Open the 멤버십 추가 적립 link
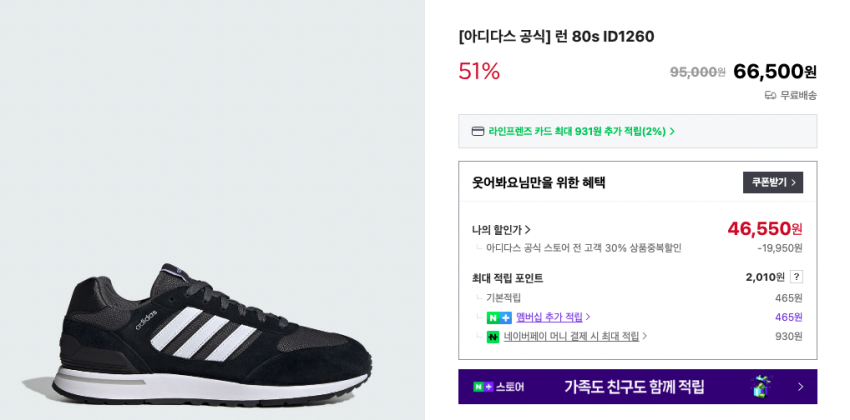850x420 pixels. coord(549,317)
